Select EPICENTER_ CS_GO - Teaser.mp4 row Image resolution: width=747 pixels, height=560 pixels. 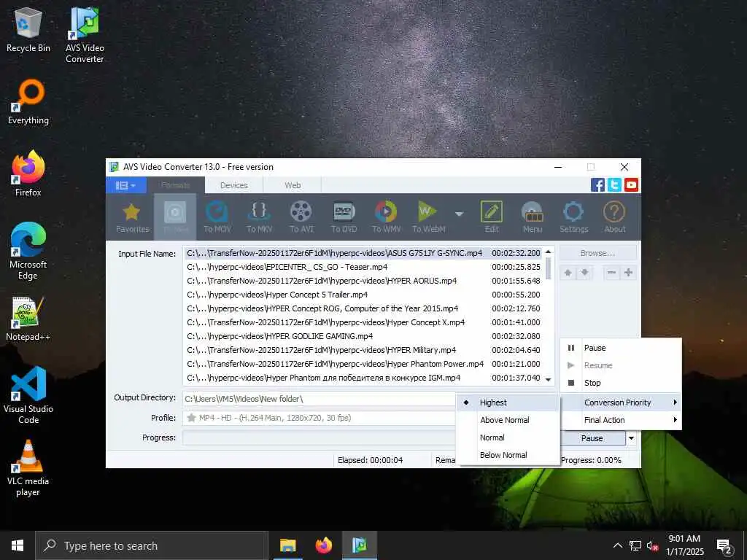(363, 267)
